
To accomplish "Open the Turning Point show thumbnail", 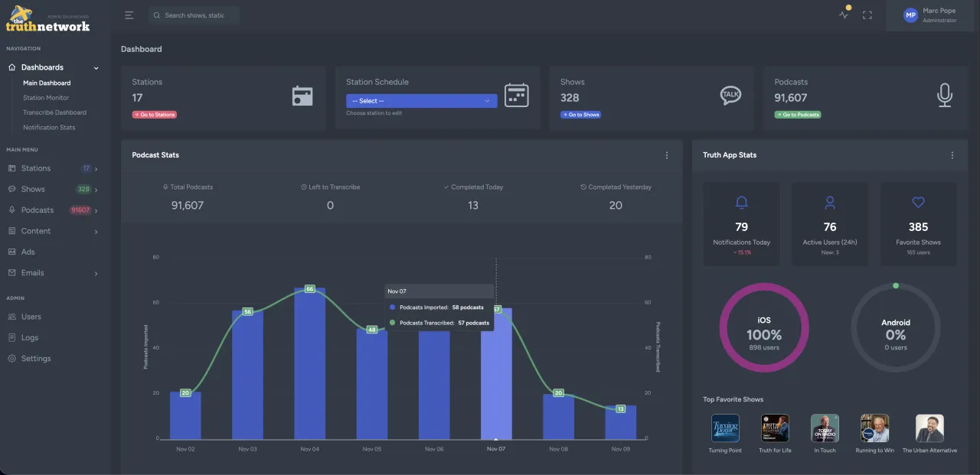I will coord(725,428).
